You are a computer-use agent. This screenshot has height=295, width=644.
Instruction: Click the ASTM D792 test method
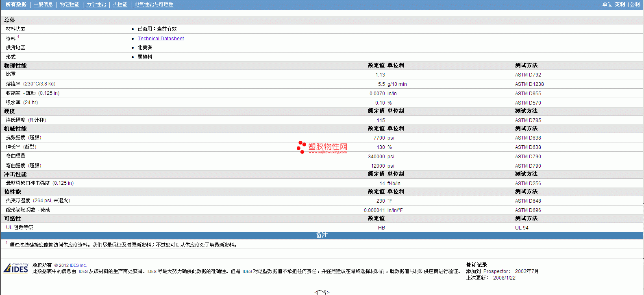point(528,75)
